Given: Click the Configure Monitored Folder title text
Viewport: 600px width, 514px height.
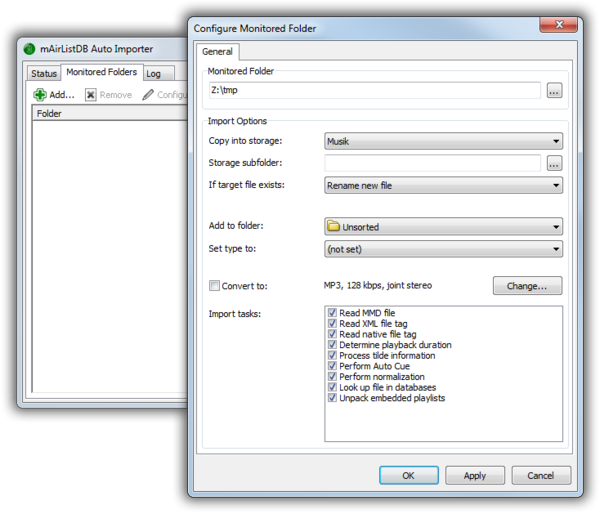Looking at the screenshot, I should click(255, 29).
